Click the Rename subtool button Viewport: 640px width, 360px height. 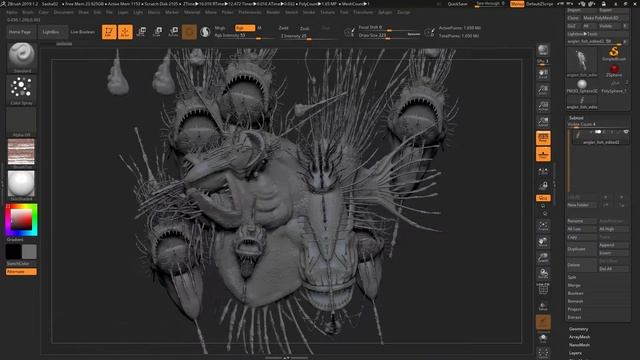581,221
